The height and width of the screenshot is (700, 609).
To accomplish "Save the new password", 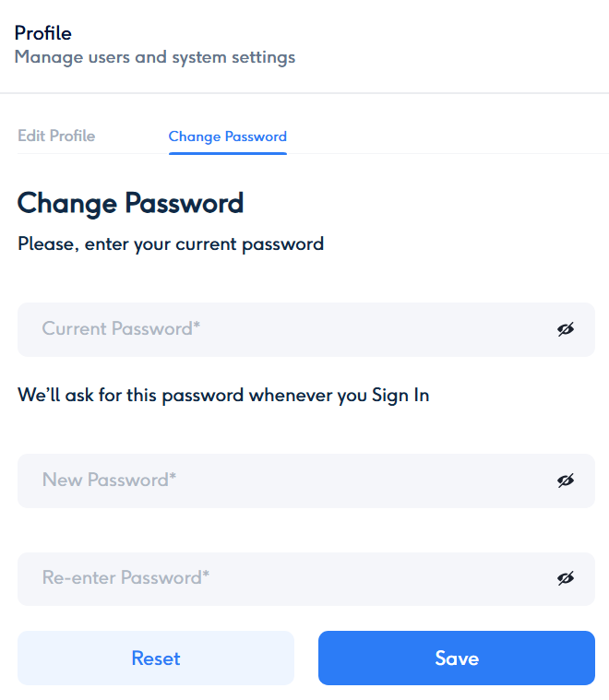I will pyautogui.click(x=457, y=658).
